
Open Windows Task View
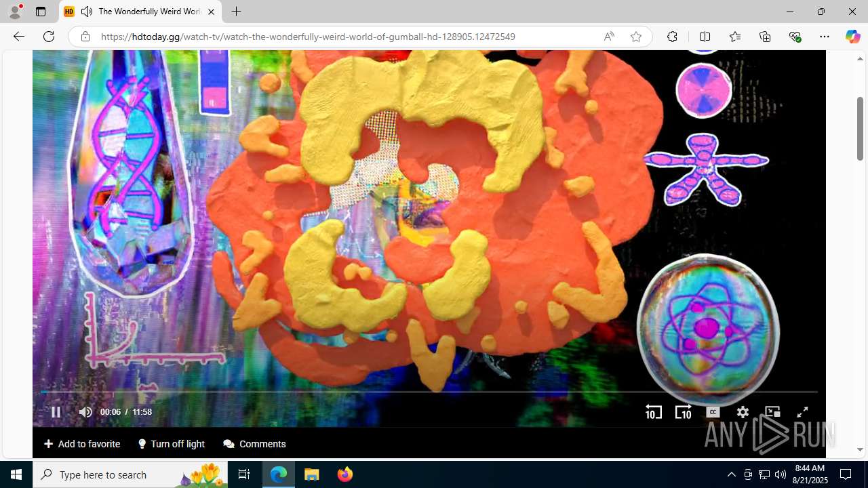[244, 474]
